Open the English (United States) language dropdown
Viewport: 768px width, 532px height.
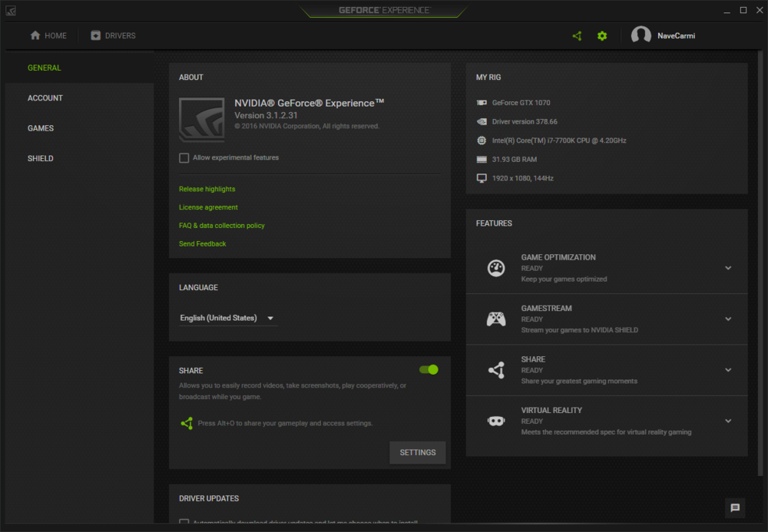[x=228, y=319]
